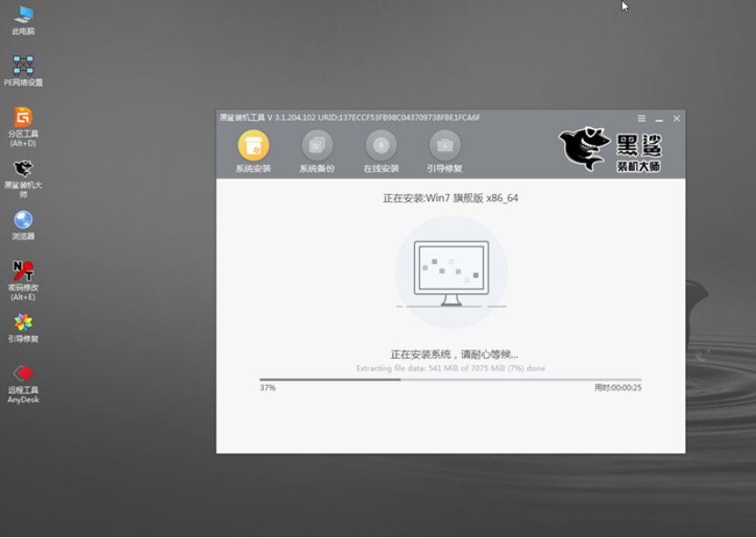Open the hamburger menu on the title bar
This screenshot has width=756, height=538.
[x=640, y=117]
